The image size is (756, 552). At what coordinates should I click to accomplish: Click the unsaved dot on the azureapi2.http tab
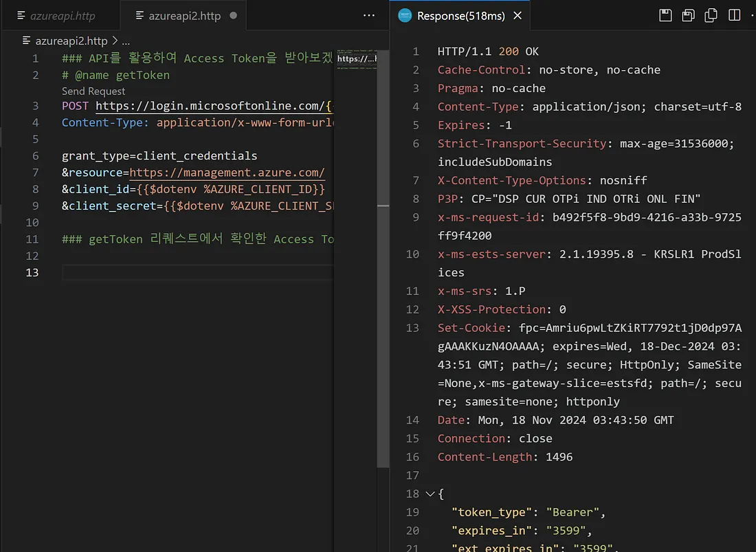[x=233, y=15]
